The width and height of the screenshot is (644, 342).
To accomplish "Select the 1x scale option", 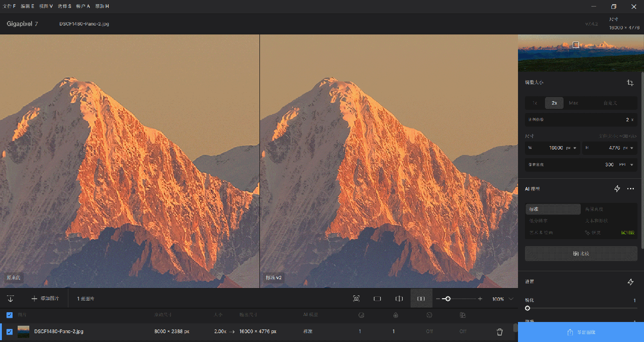I will pyautogui.click(x=535, y=103).
